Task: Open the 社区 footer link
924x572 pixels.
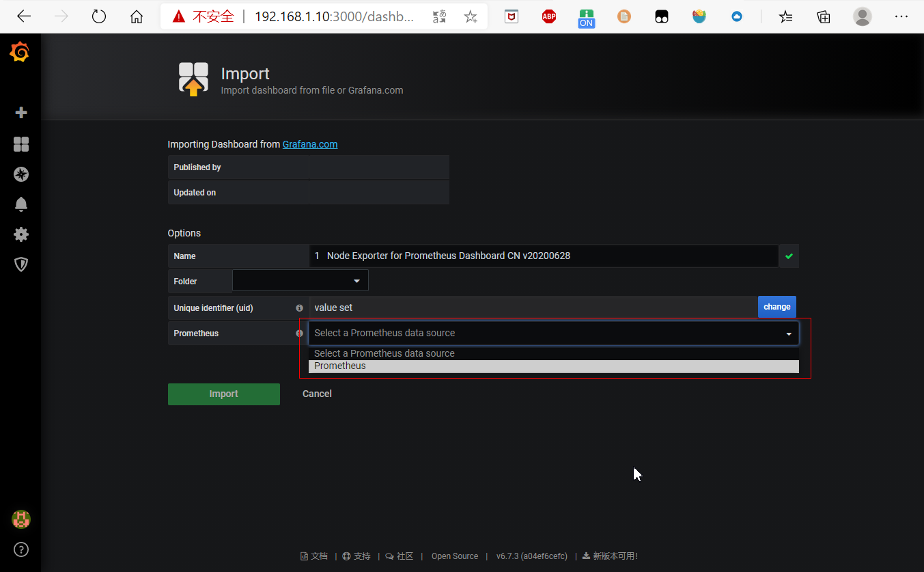Action: [x=400, y=556]
